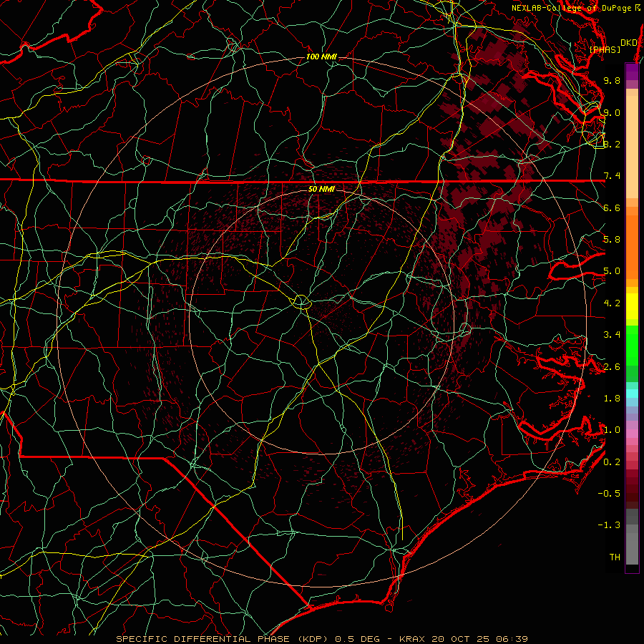The height and width of the screenshot is (644, 644).
Task: Click the DKD unit label
Action: point(629,43)
